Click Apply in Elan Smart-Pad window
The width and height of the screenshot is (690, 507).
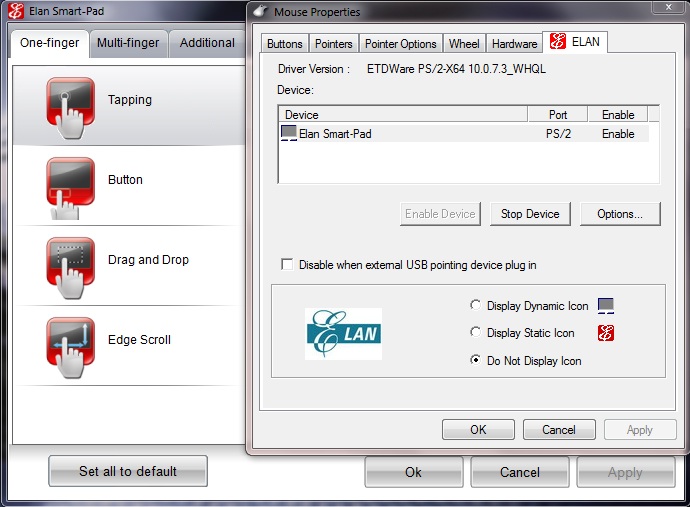click(x=626, y=472)
